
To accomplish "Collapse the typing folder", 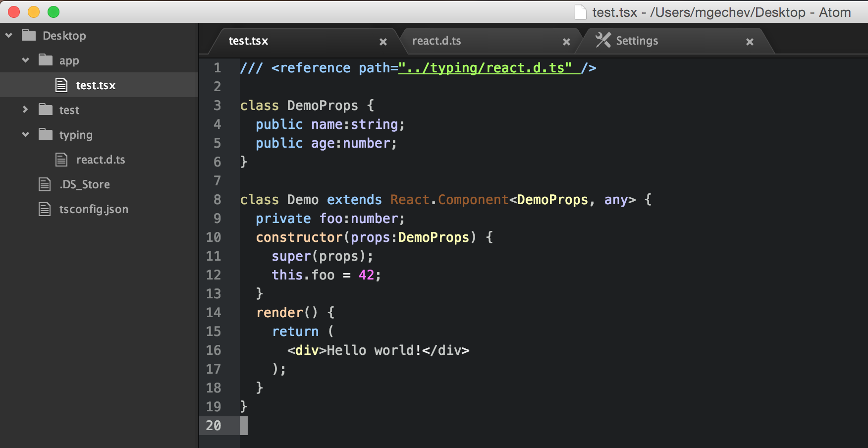I will pos(25,134).
